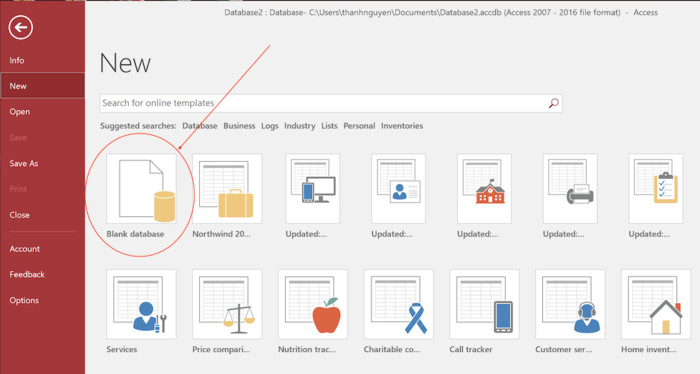Open the Northwind briefcase template

[227, 189]
